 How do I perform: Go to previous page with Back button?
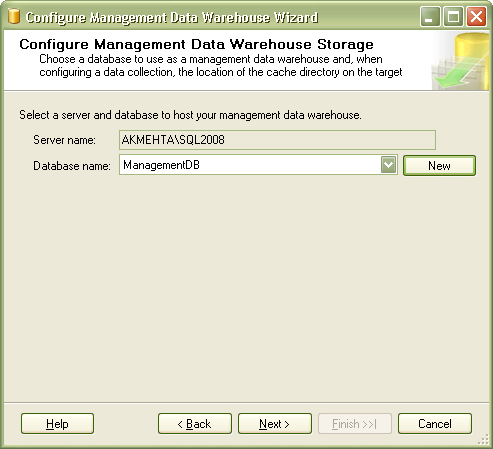(195, 424)
